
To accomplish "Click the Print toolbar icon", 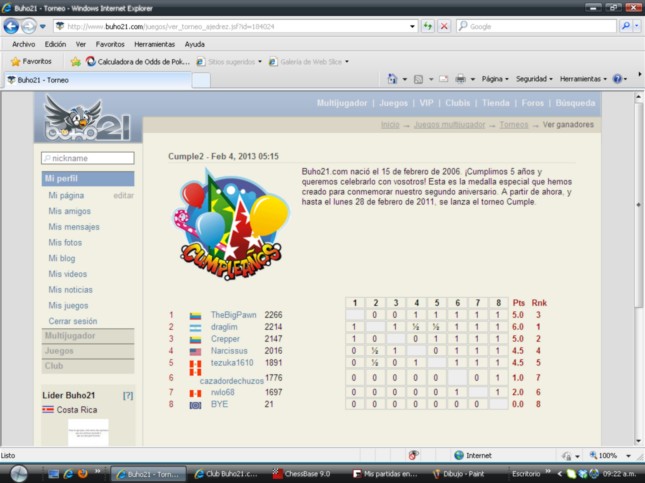I will 460,79.
